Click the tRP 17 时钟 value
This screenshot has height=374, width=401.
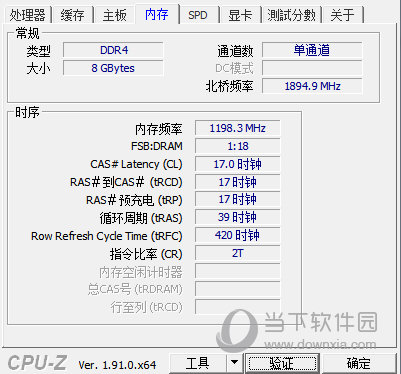click(x=237, y=200)
